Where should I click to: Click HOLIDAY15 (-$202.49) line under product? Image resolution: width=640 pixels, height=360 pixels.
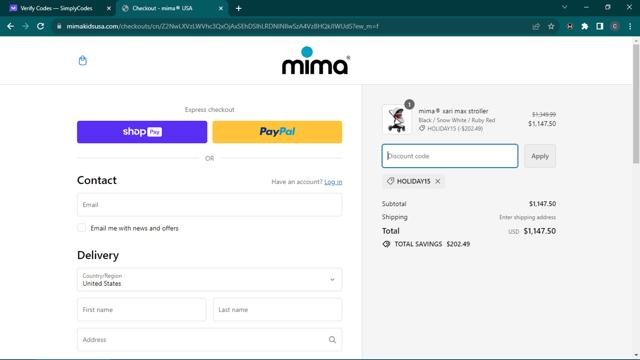[451, 129]
